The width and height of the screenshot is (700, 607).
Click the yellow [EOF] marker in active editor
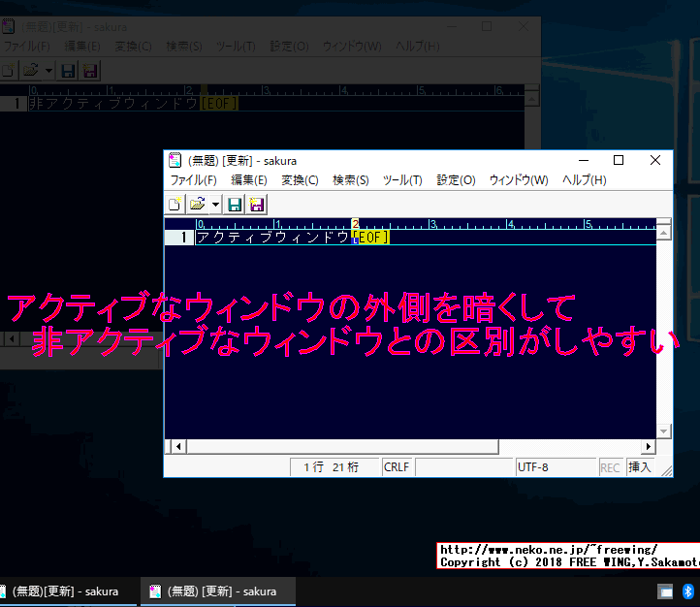(370, 237)
